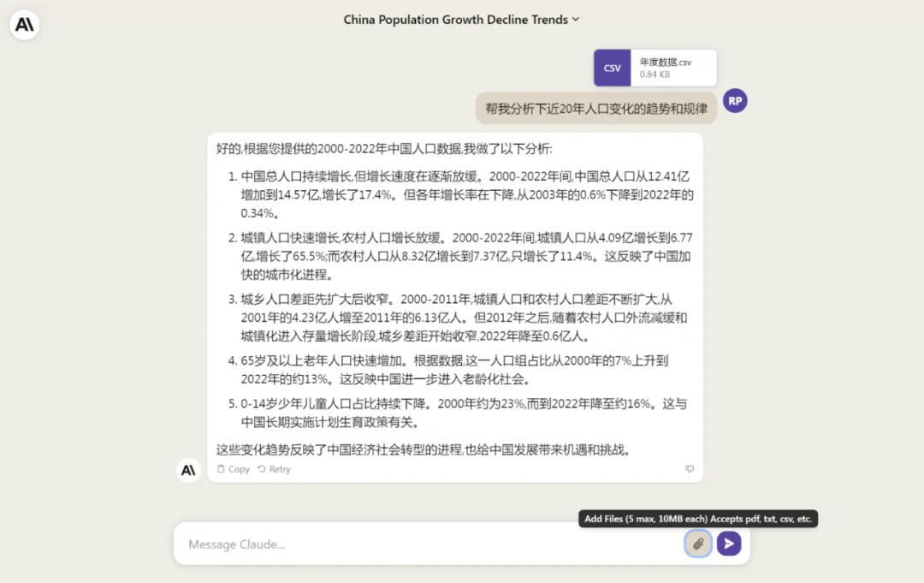This screenshot has width=924, height=583.
Task: Click the closing summary line of the response
Action: click(425, 449)
